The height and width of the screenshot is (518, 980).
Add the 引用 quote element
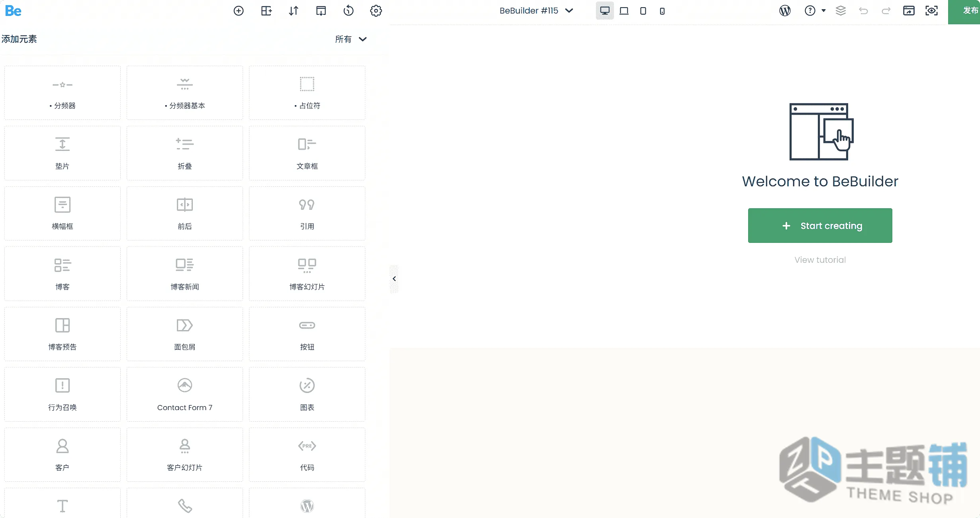point(307,213)
